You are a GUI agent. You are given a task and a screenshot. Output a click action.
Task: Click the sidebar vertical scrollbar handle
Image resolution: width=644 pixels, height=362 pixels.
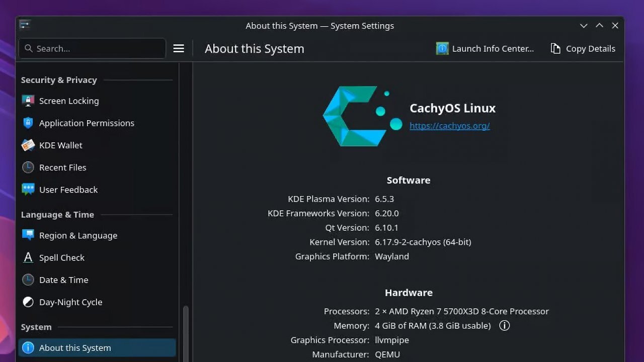pyautogui.click(x=186, y=334)
